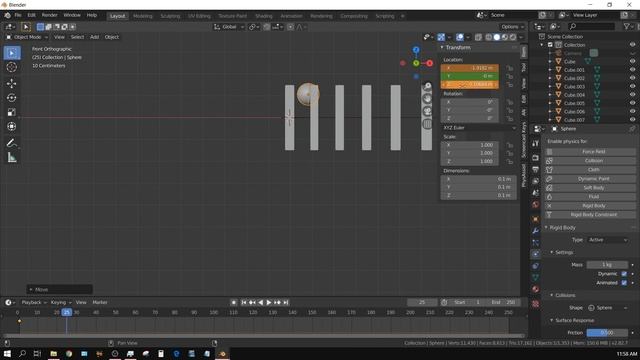Toggle camera view icon in viewport
Viewport: 640px width, 360px height.
427,111
